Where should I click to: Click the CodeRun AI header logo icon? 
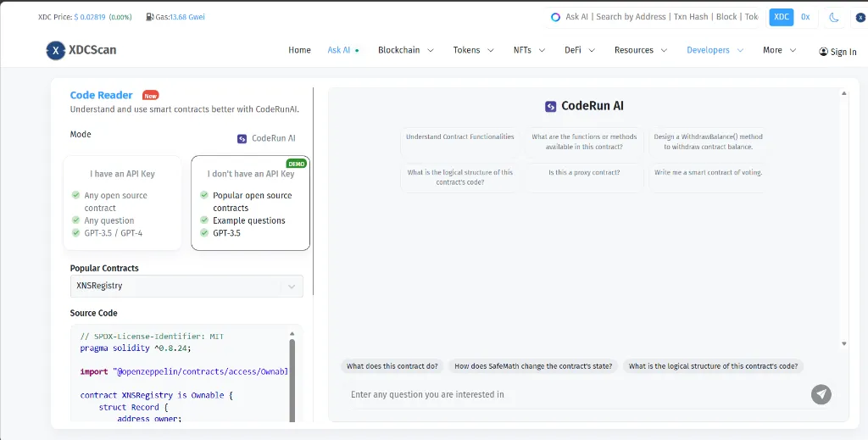pyautogui.click(x=550, y=106)
